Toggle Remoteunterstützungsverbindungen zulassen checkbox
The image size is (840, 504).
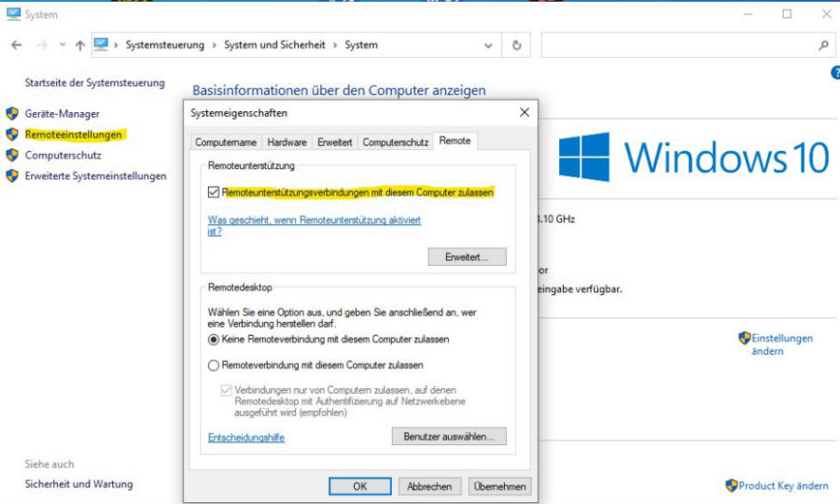coord(214,192)
